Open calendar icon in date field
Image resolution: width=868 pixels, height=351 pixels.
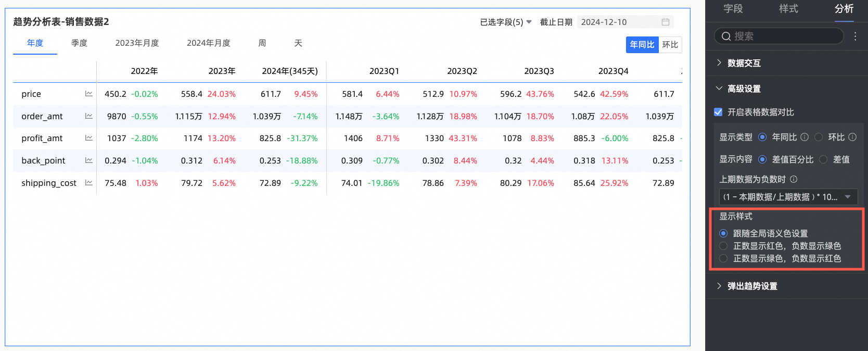pyautogui.click(x=665, y=22)
